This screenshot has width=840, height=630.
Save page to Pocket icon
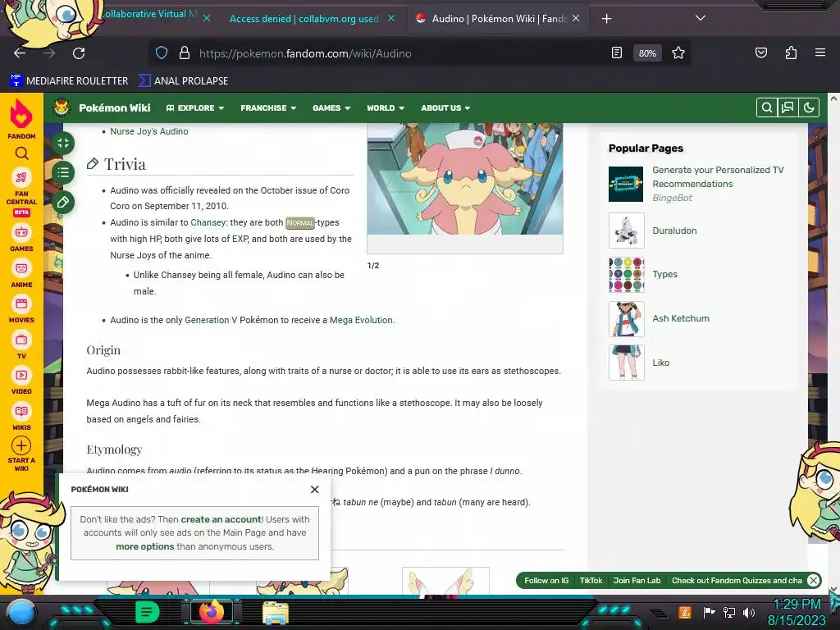760,52
